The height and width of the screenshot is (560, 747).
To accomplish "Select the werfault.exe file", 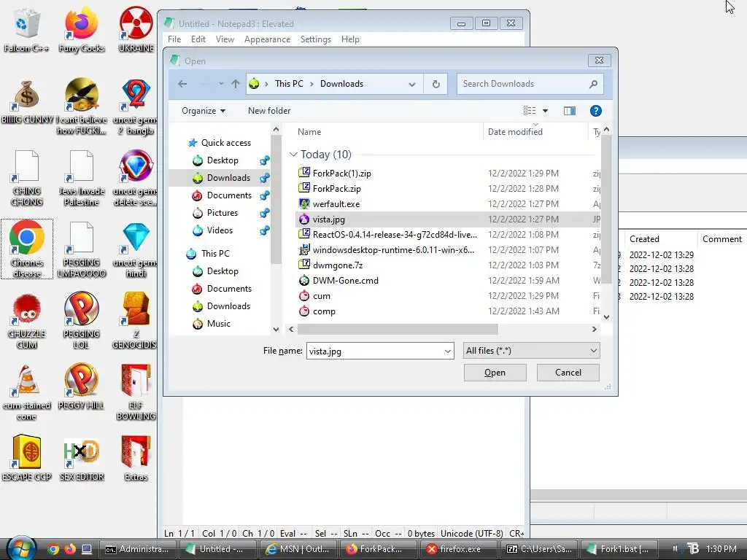I will pos(336,204).
